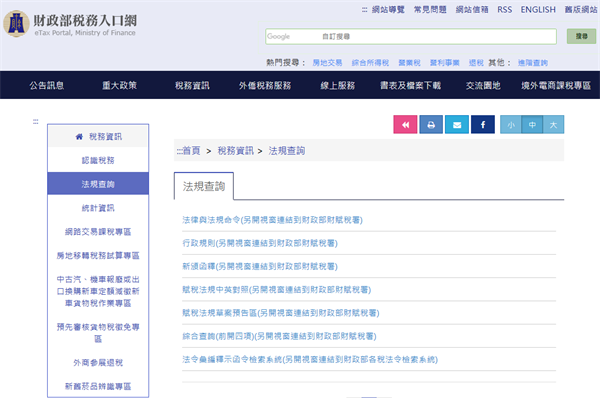The height and width of the screenshot is (398, 600).
Task: Click the pink back arrow button
Action: [405, 124]
